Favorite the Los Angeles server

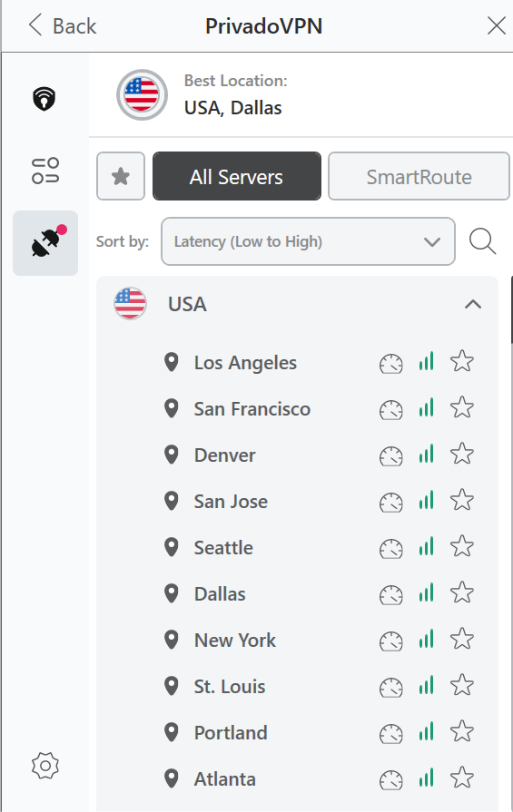tap(461, 361)
